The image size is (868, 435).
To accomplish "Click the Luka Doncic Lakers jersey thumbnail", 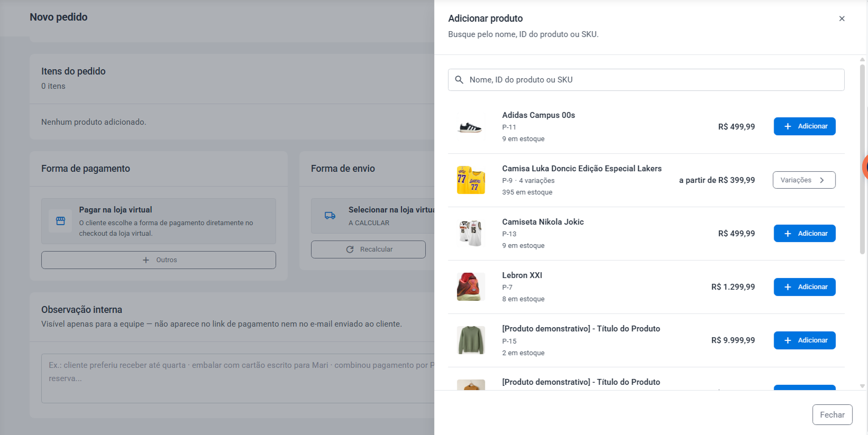I will click(471, 180).
